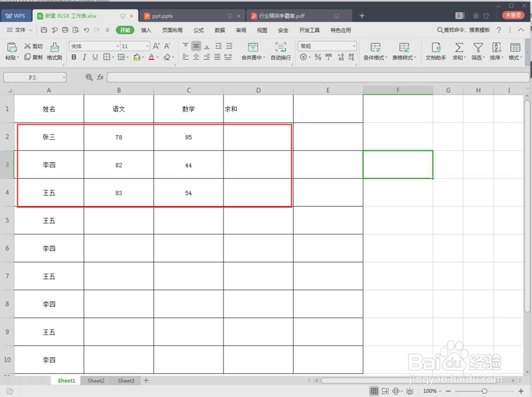Click the Wrap Text (自动换行) icon
The image size is (532, 397).
point(280,47)
